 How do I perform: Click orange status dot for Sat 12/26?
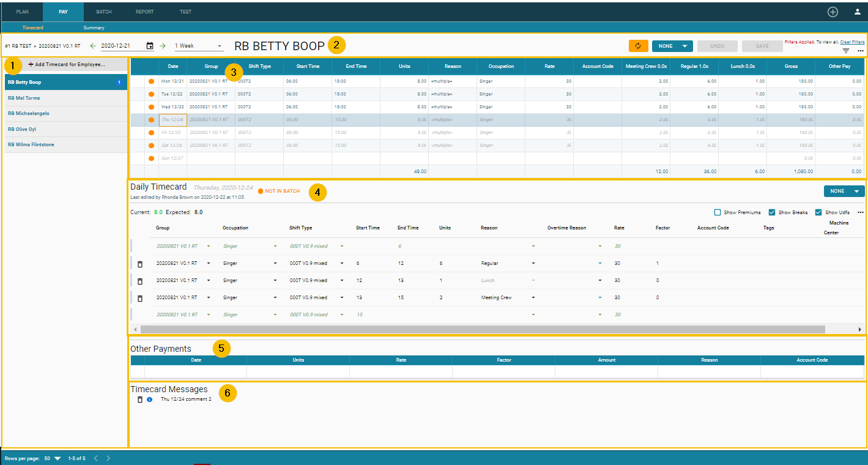point(151,146)
